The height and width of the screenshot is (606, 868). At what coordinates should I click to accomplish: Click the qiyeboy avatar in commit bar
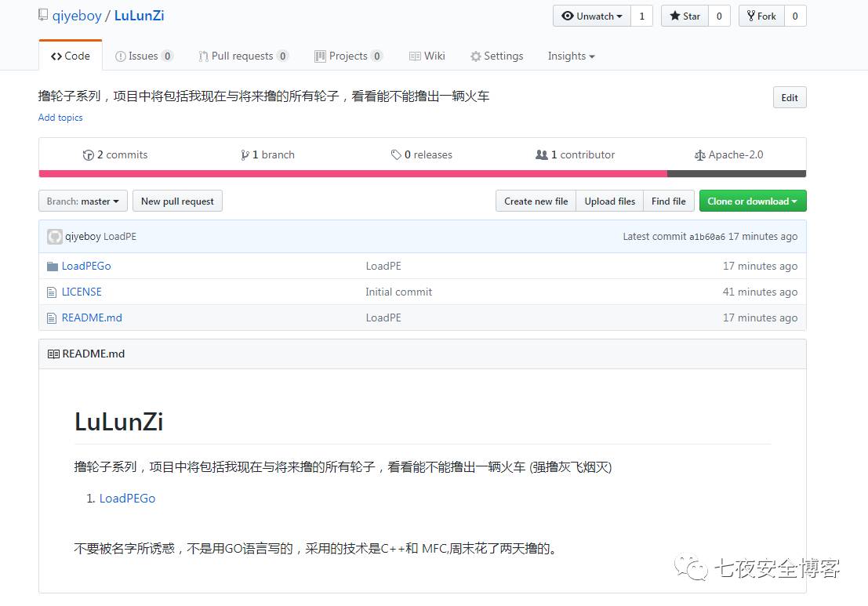tap(54, 237)
